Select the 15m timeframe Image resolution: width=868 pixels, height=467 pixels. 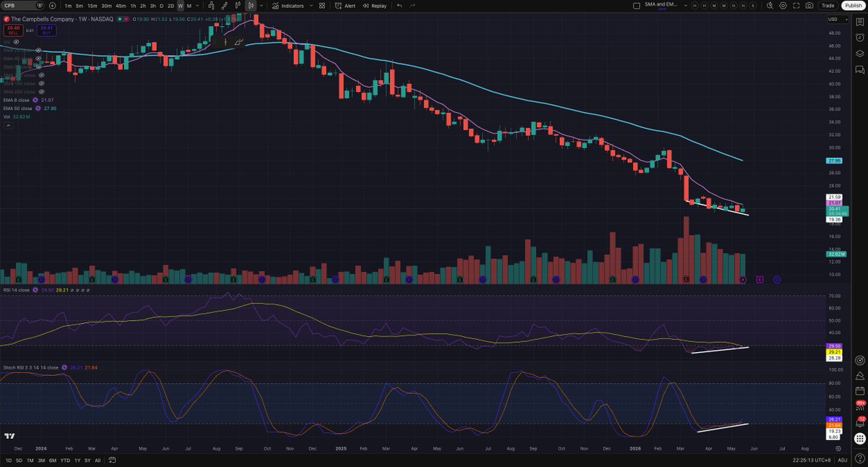pos(93,5)
